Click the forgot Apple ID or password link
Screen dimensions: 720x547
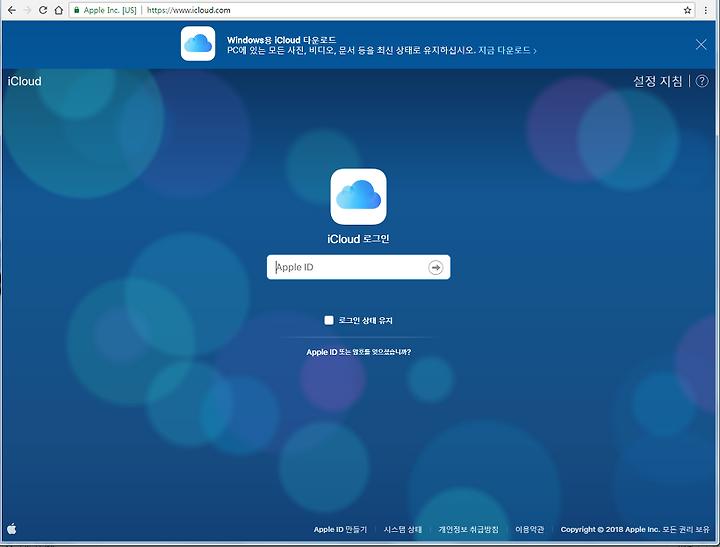[359, 352]
